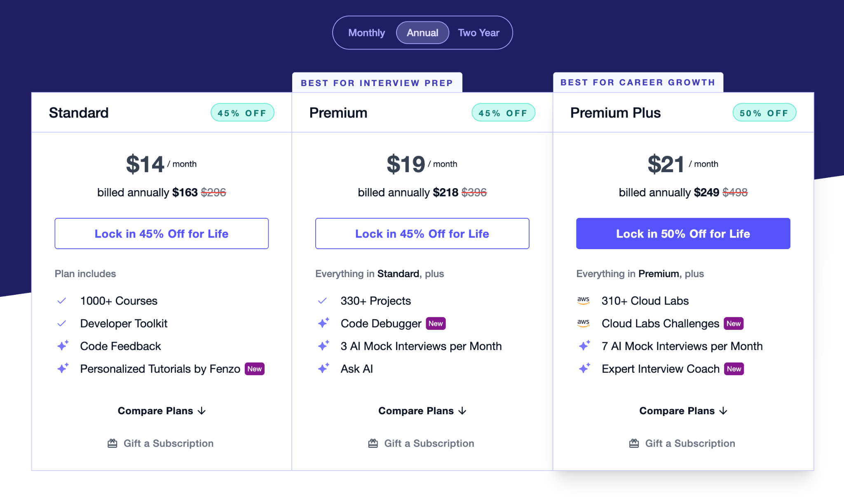Click the AWS icon next to 310+ Cloud Labs

[x=584, y=301]
